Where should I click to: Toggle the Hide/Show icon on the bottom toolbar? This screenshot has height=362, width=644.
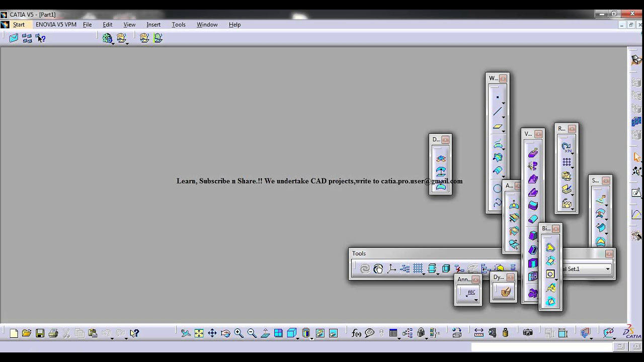pos(320,333)
